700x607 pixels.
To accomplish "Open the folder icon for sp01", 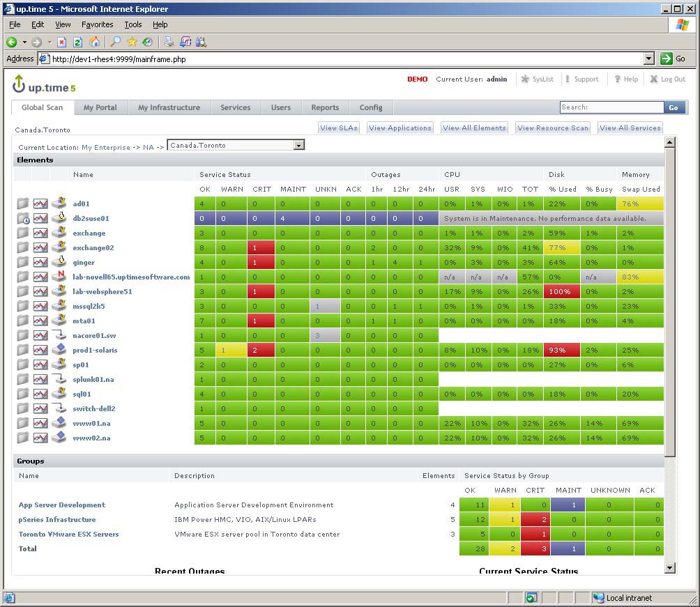I will [x=23, y=364].
